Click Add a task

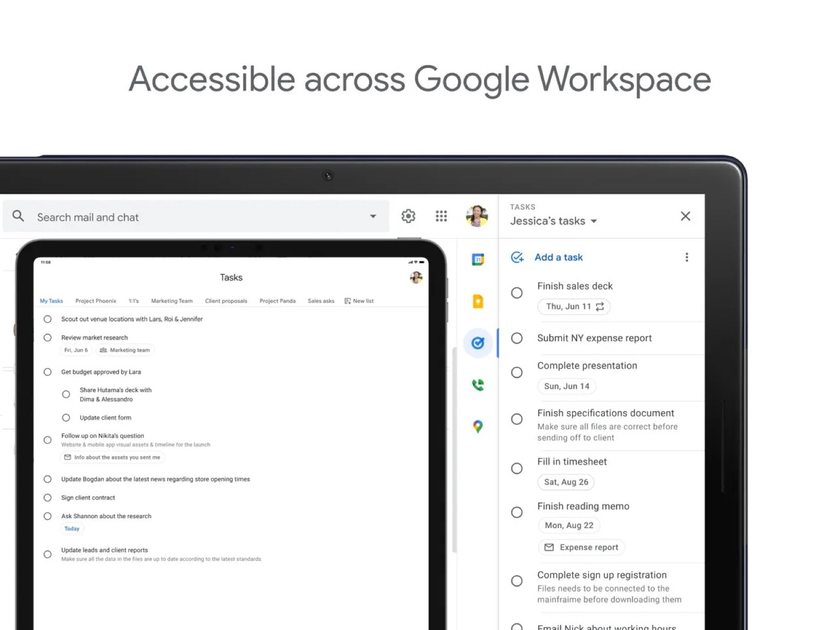click(558, 257)
